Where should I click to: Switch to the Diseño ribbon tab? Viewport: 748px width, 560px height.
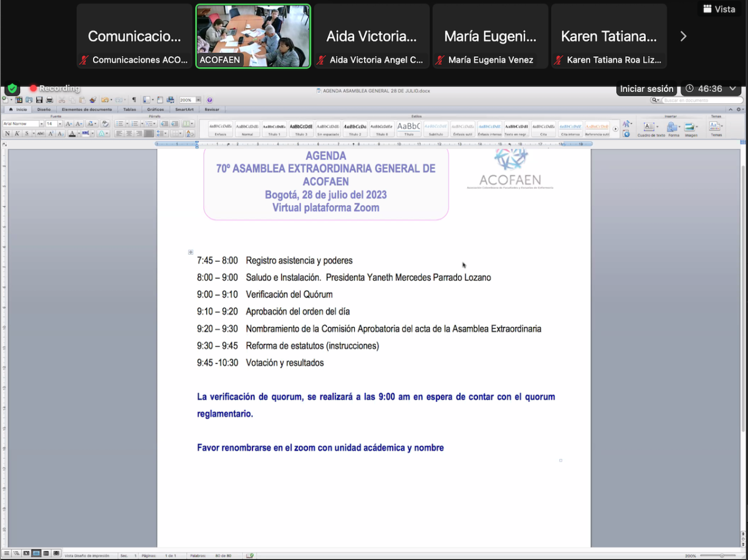tap(44, 110)
